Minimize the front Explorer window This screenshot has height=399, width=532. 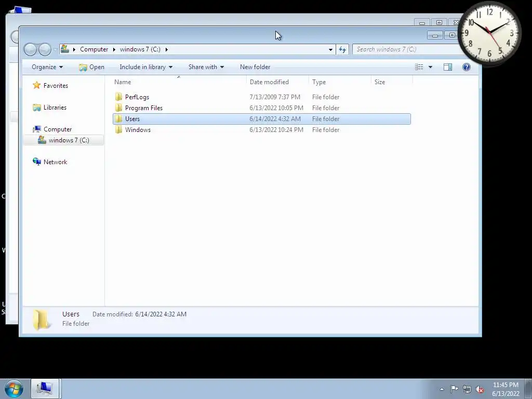coord(435,35)
